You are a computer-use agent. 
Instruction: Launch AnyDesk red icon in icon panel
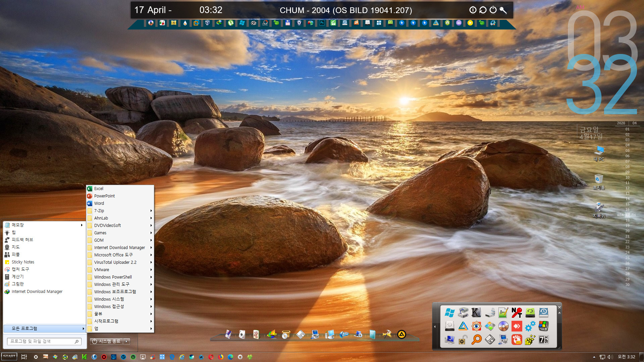click(517, 326)
